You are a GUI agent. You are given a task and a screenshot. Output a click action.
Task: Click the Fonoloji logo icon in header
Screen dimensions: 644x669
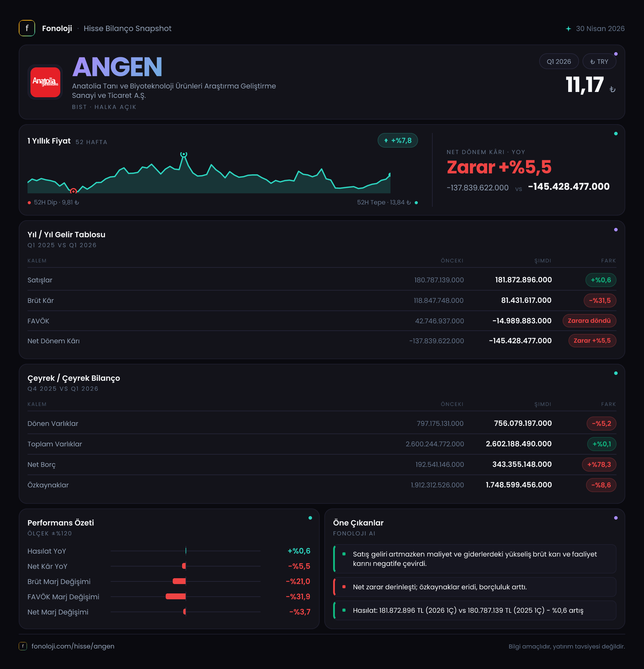pos(27,28)
